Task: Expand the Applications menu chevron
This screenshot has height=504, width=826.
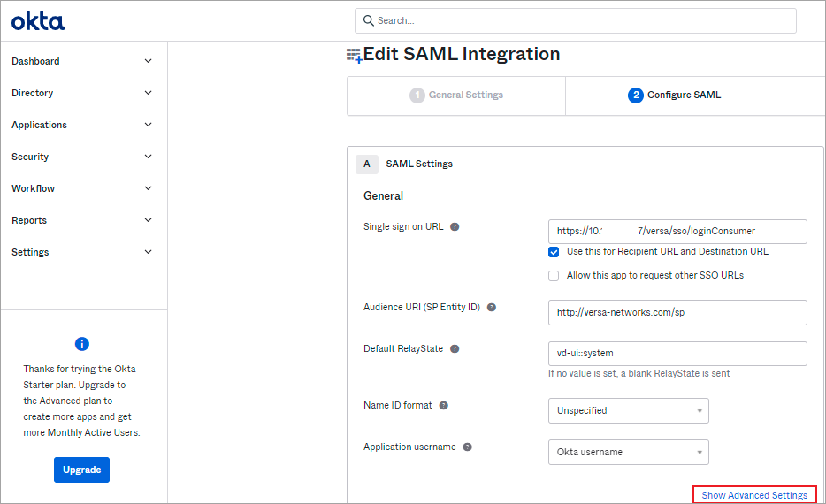Action: [x=148, y=125]
